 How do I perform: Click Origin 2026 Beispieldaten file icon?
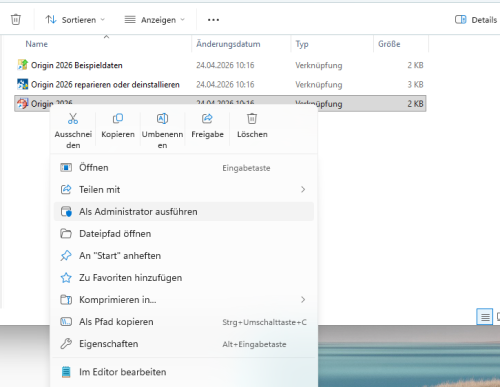(23, 65)
